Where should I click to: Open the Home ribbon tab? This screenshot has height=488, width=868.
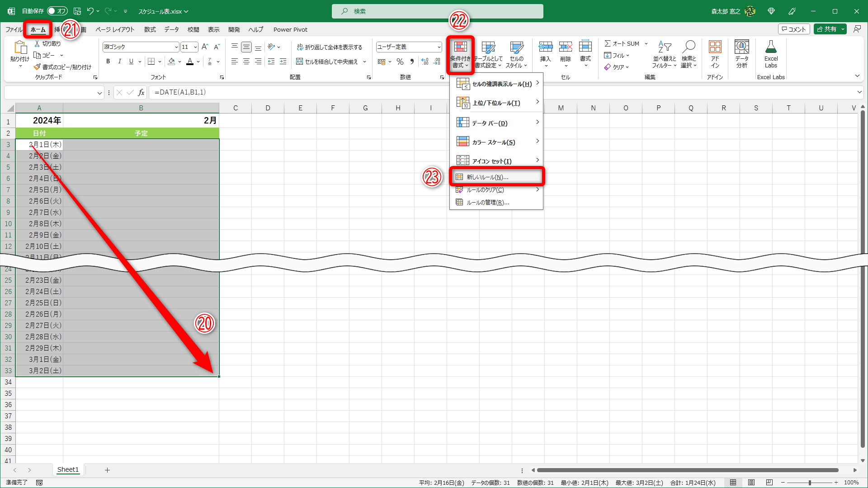click(x=38, y=30)
